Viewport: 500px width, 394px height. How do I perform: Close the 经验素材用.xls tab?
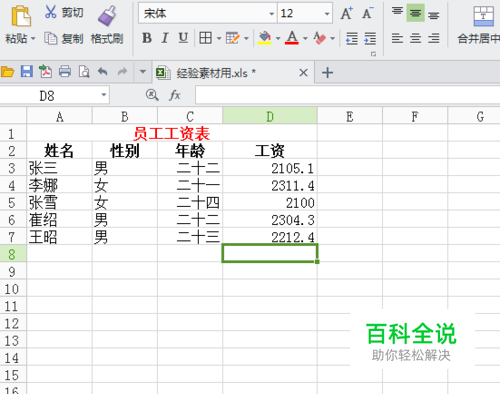303,72
